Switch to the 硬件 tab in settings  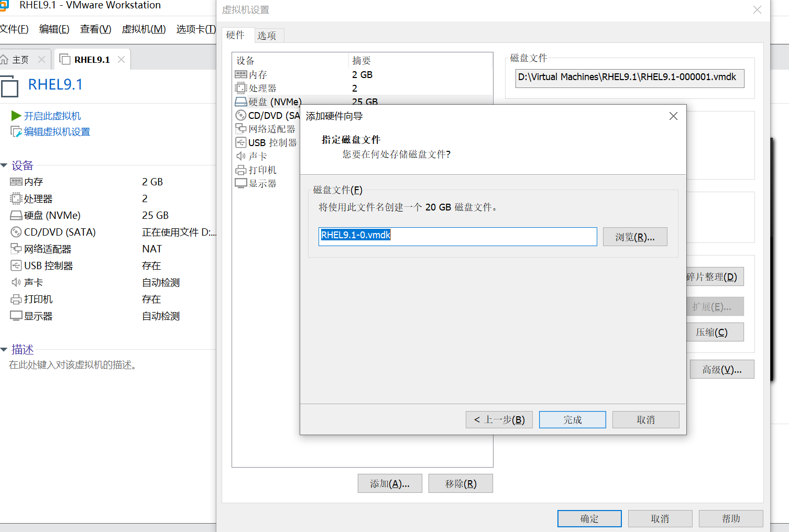coord(238,35)
